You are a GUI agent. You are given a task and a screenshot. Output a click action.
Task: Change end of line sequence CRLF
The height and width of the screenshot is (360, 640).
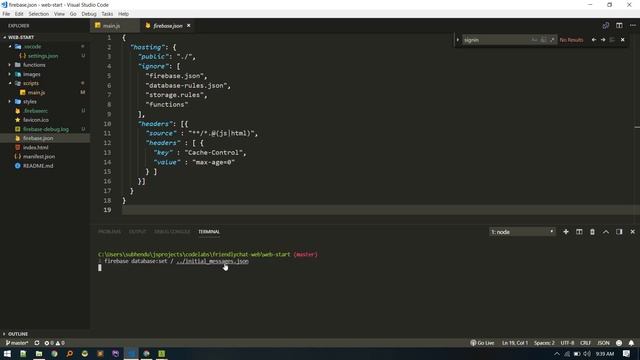pyautogui.click(x=585, y=343)
